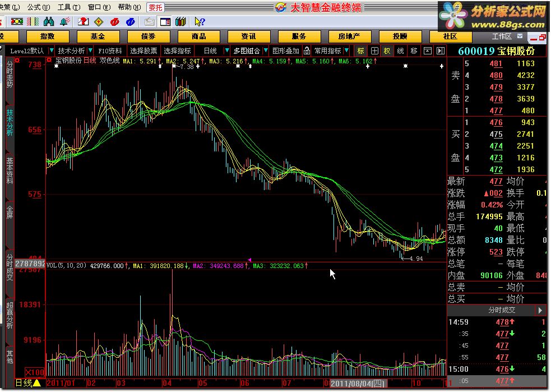The width and height of the screenshot is (551, 392).
Task: Click the collapse-panel icon in chart toolbar
Action: (x=427, y=50)
